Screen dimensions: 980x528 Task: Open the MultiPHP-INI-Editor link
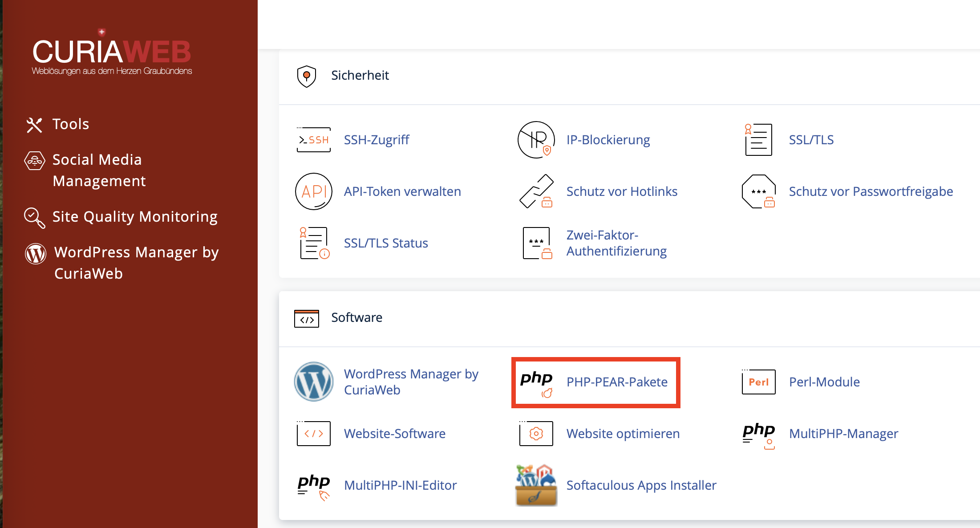pos(401,485)
